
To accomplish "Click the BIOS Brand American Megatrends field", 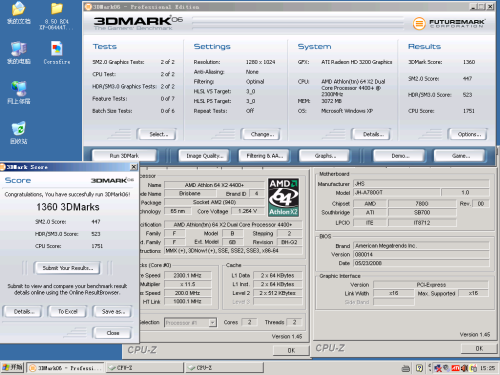I will pos(421,246).
